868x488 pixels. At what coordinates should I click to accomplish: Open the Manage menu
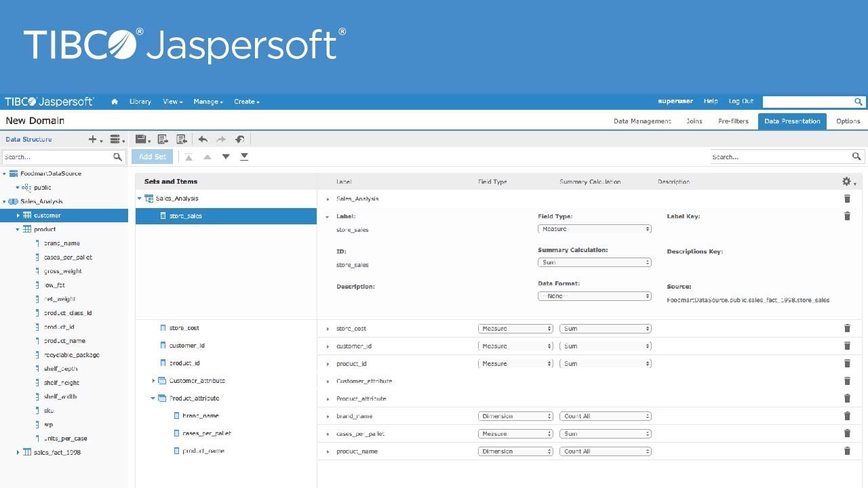[208, 102]
